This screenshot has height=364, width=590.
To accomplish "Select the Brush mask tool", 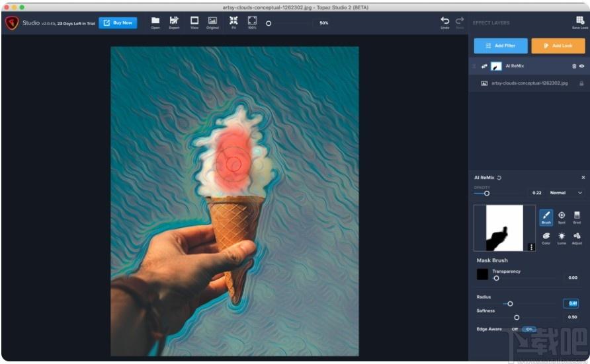I will (546, 217).
